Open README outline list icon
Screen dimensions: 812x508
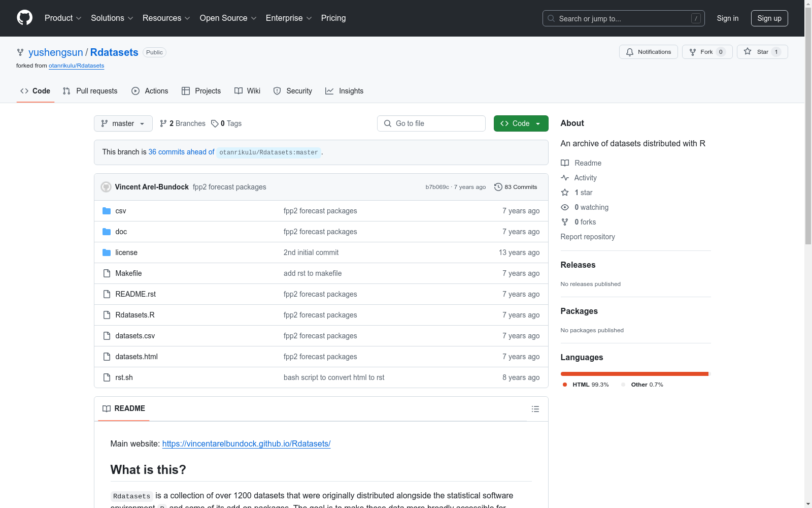[535, 409]
